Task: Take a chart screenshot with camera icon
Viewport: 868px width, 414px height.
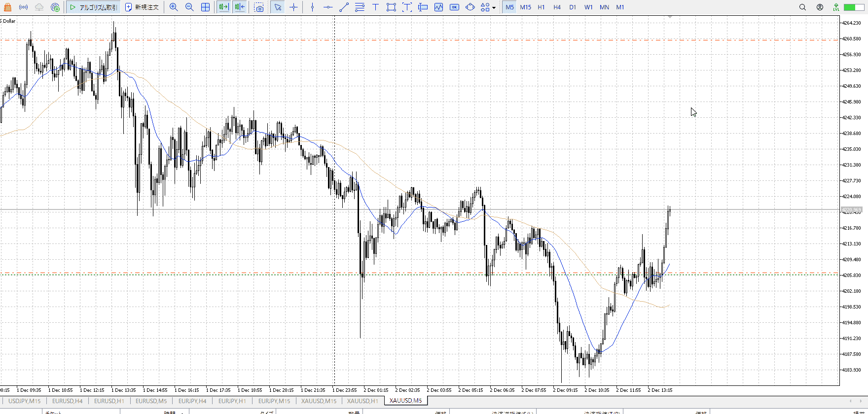Action: pos(259,7)
